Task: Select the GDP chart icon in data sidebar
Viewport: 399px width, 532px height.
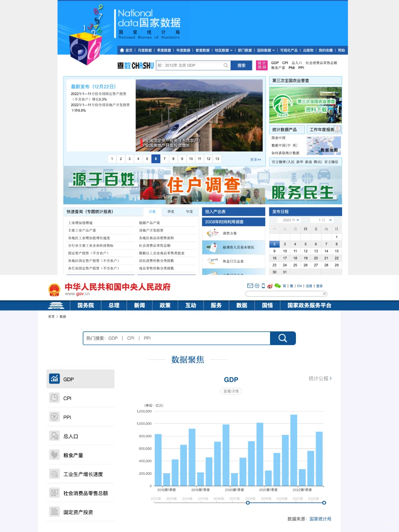Action: tap(54, 379)
